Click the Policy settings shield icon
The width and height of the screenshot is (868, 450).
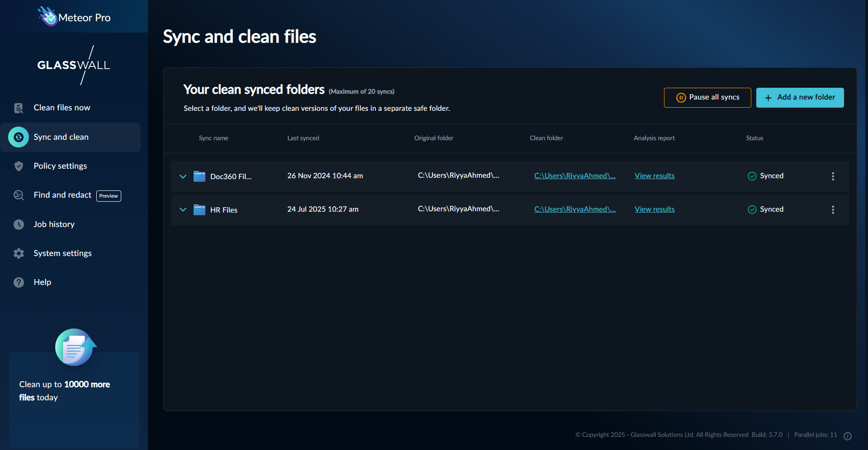pos(19,166)
